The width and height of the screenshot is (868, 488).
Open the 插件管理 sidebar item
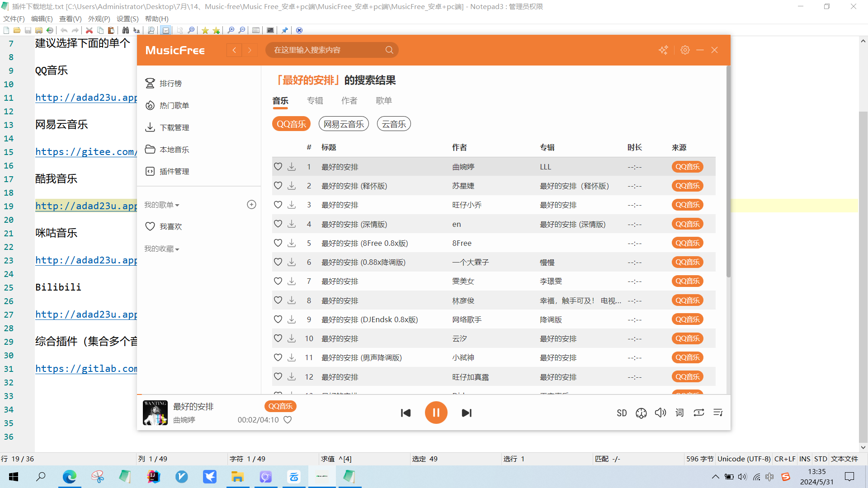click(174, 172)
